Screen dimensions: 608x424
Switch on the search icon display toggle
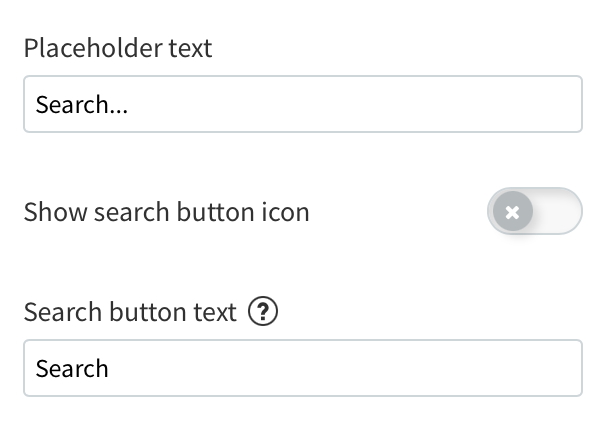pyautogui.click(x=534, y=212)
